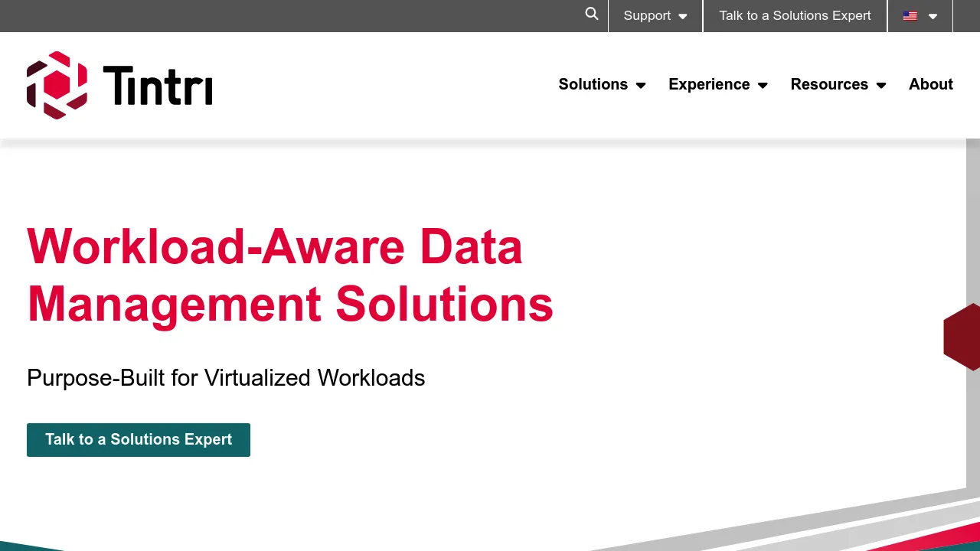
Task: Click the teal Talk to a Solutions Expert button
Action: point(139,440)
